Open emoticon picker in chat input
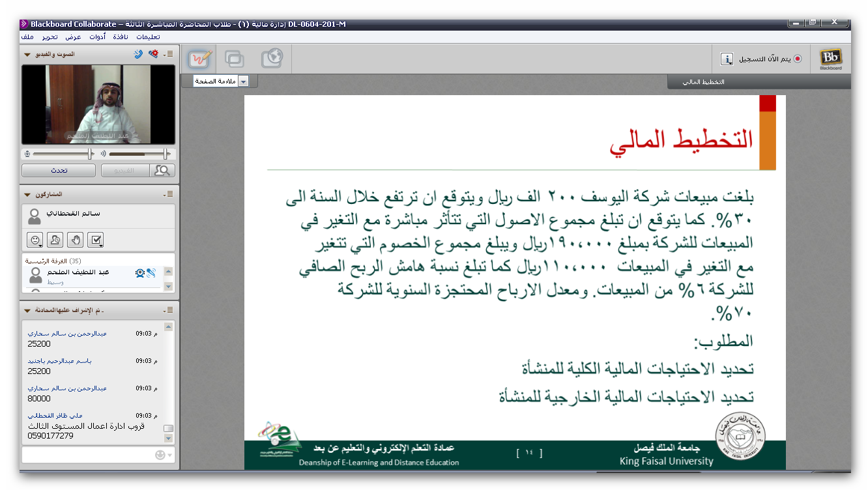868x490 pixels. tap(160, 455)
